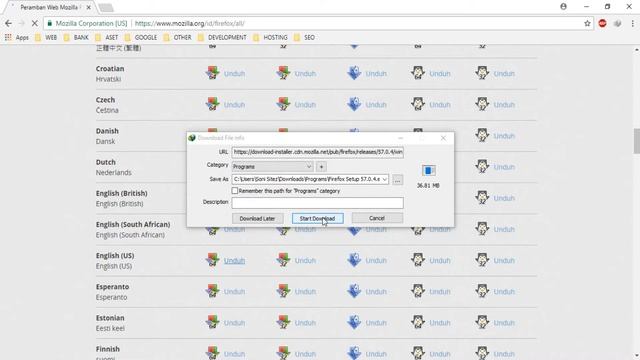Click English (US) Windows 64-bit Unduh link
This screenshot has width=640, height=360.
pyautogui.click(x=234, y=260)
